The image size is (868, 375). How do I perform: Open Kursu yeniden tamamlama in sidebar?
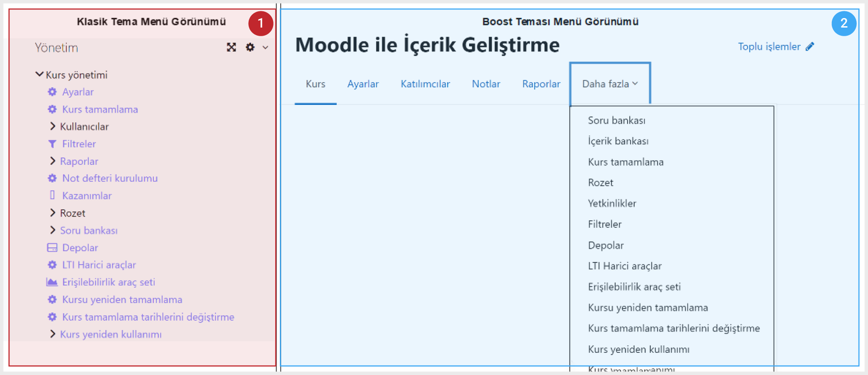(x=122, y=300)
